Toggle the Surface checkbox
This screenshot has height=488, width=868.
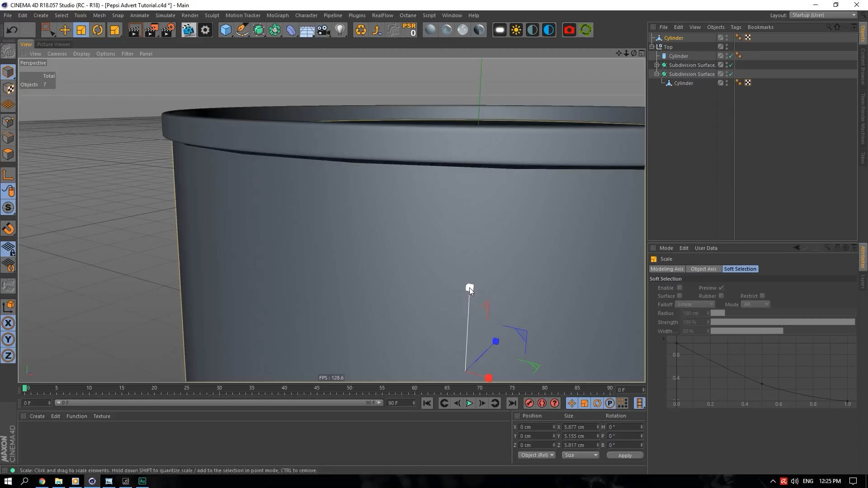coord(679,296)
